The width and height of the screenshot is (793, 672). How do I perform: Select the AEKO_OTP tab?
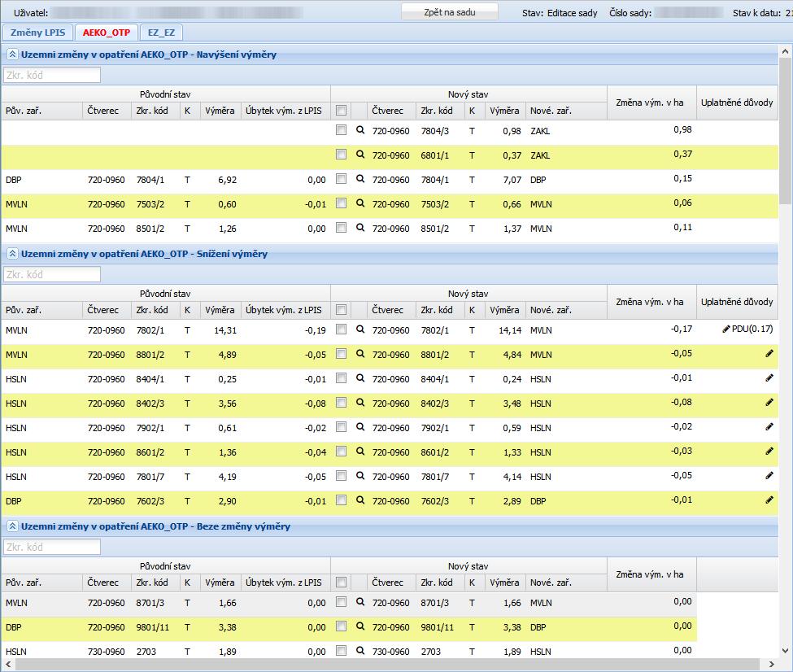click(x=107, y=33)
